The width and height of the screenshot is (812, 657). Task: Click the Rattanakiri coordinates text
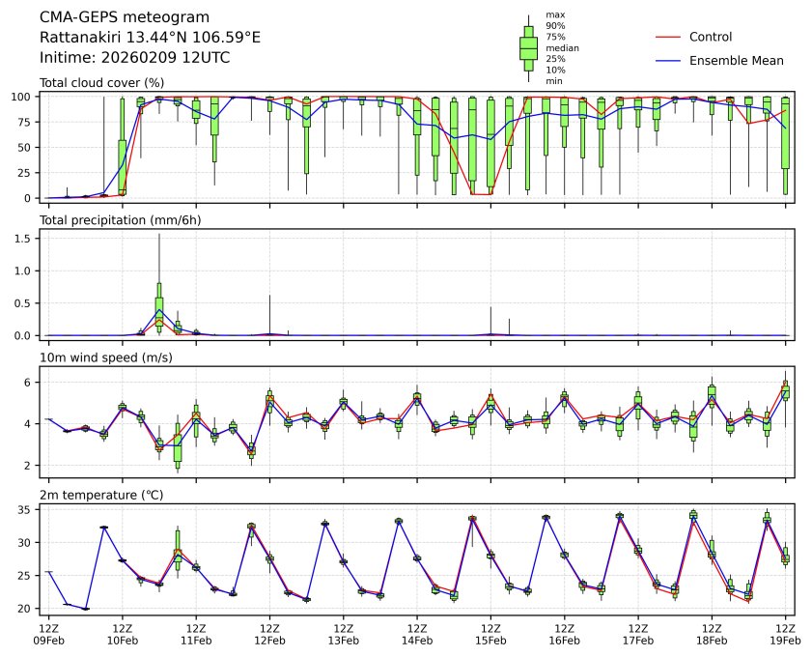[x=150, y=37]
